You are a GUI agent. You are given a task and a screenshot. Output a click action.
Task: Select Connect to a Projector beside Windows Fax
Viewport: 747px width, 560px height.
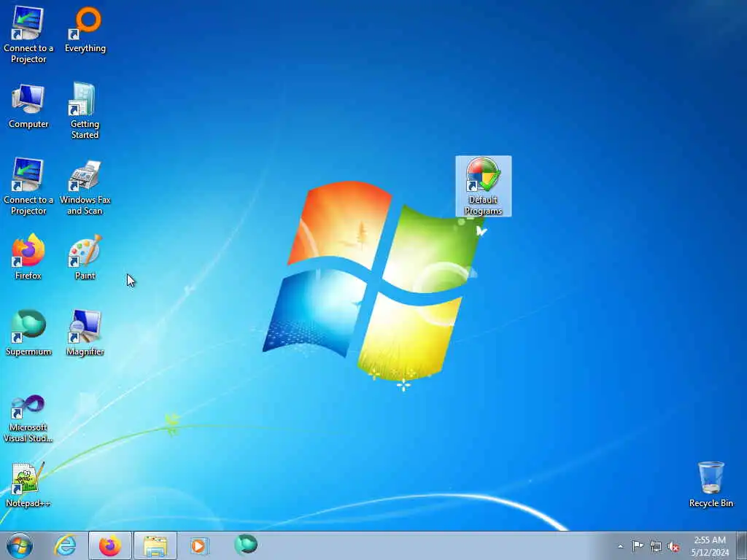[28, 186]
